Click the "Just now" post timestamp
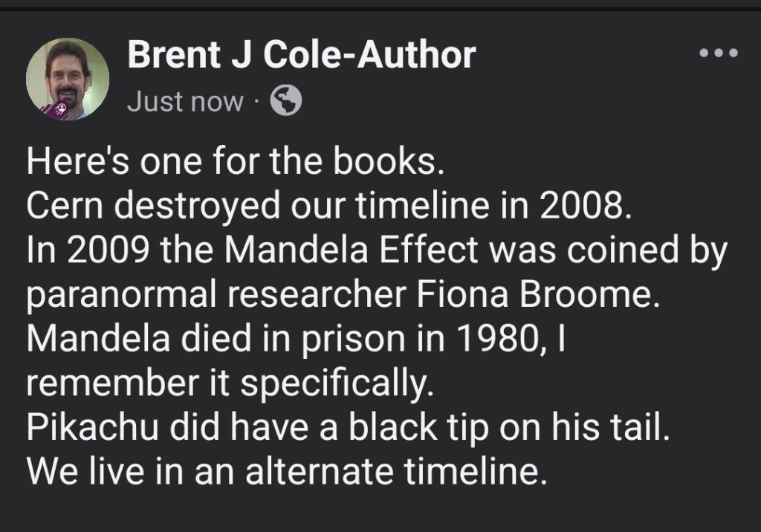 [x=185, y=101]
